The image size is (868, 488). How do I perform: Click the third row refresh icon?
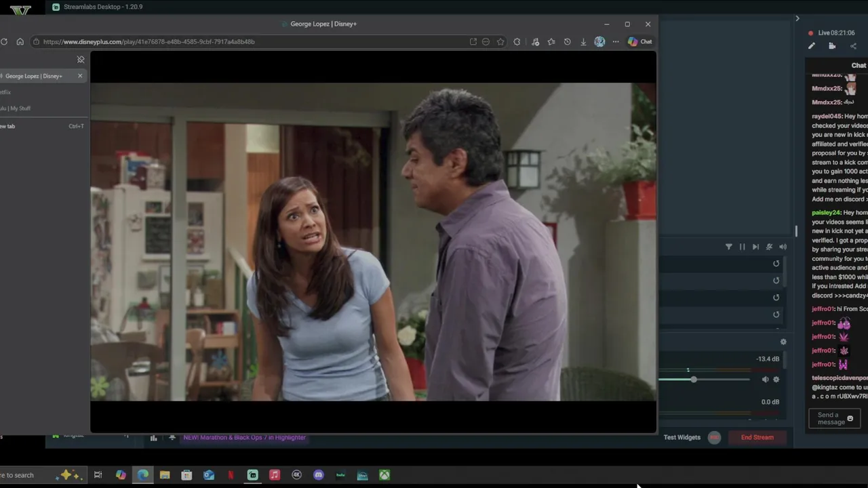(x=776, y=298)
